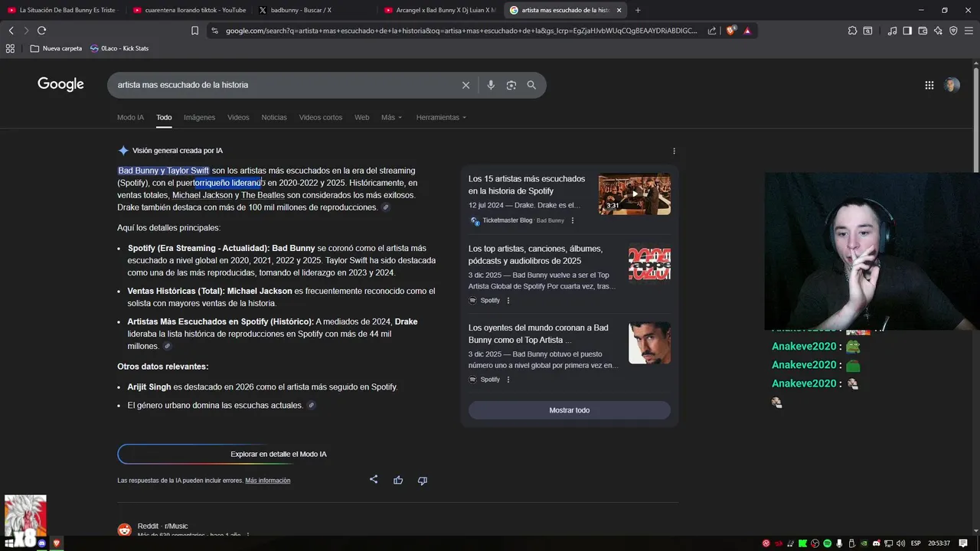Image resolution: width=980 pixels, height=551 pixels.
Task: Open the Bad Bunny face thumbnail
Action: coord(649,343)
